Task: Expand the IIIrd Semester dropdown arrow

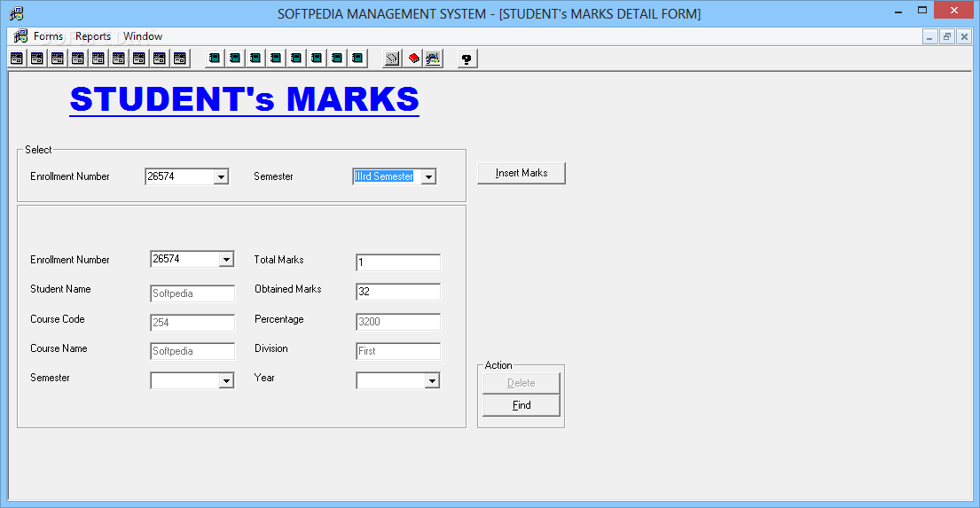Action: [428, 176]
